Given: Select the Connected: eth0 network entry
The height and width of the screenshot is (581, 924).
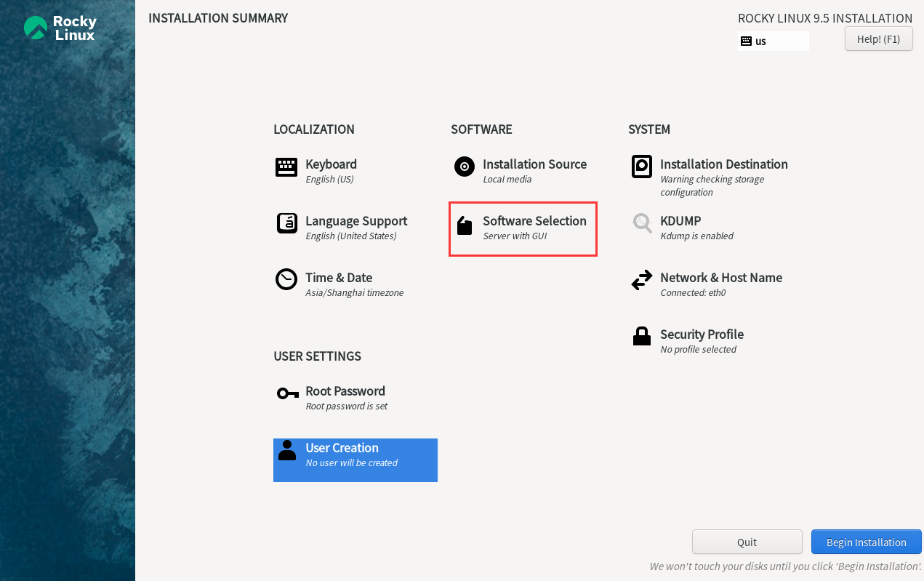Looking at the screenshot, I should (x=693, y=293).
